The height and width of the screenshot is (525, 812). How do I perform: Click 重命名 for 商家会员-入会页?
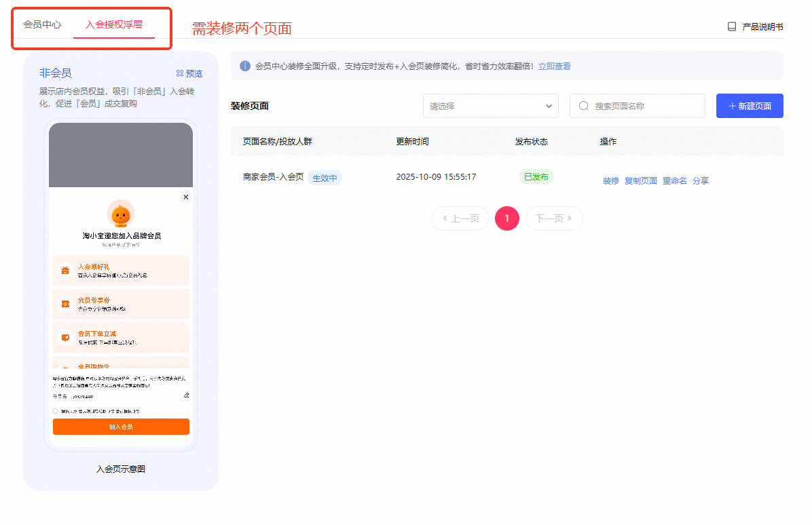point(674,180)
